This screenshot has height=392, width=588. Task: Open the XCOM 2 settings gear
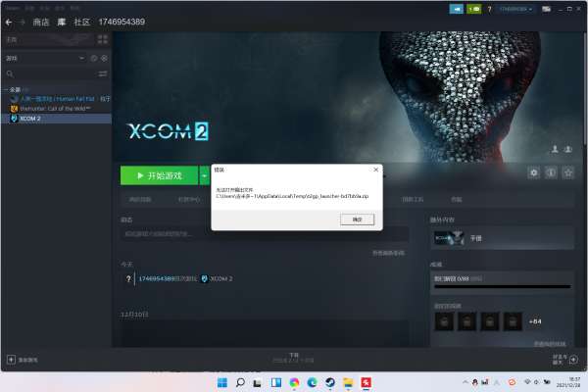534,172
